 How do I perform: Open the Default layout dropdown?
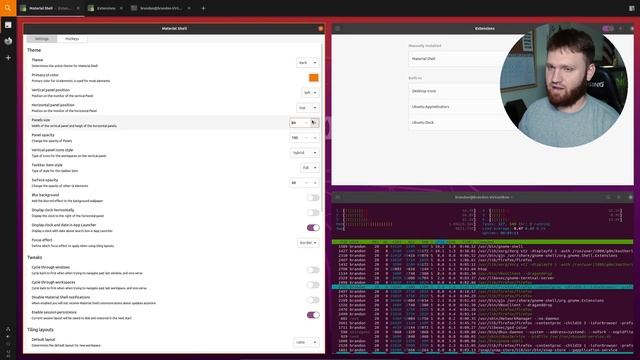click(306, 342)
